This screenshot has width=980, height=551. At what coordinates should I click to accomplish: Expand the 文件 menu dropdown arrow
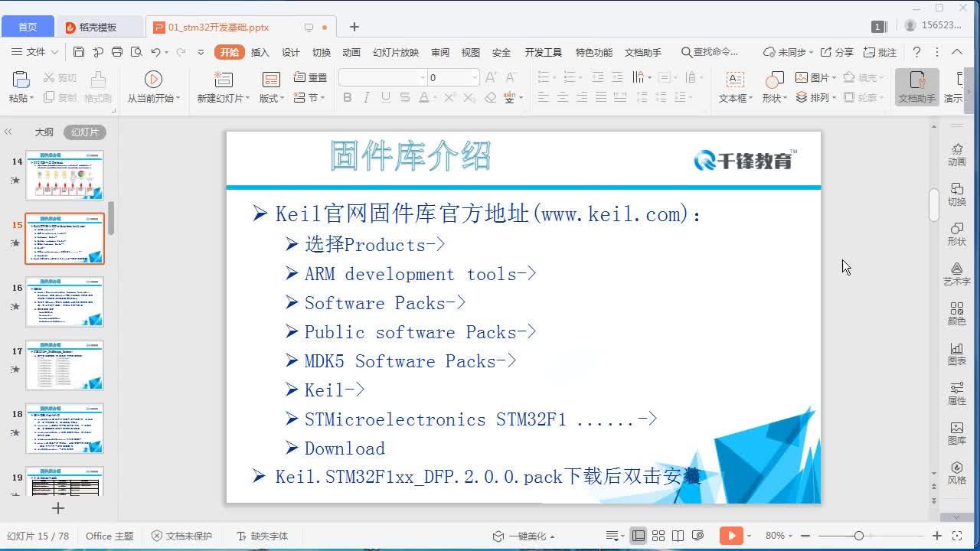pyautogui.click(x=54, y=52)
